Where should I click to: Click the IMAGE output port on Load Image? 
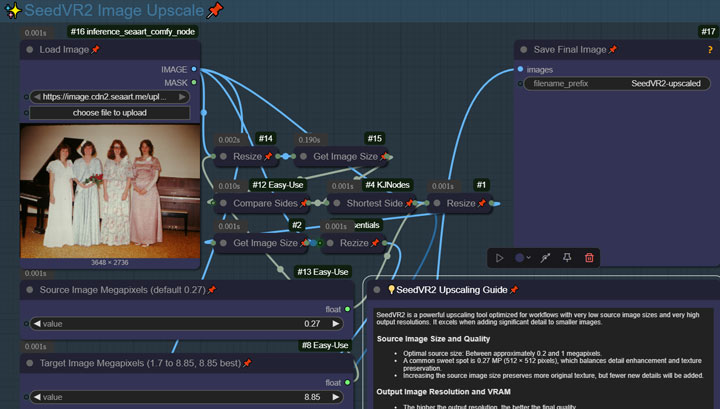194,69
